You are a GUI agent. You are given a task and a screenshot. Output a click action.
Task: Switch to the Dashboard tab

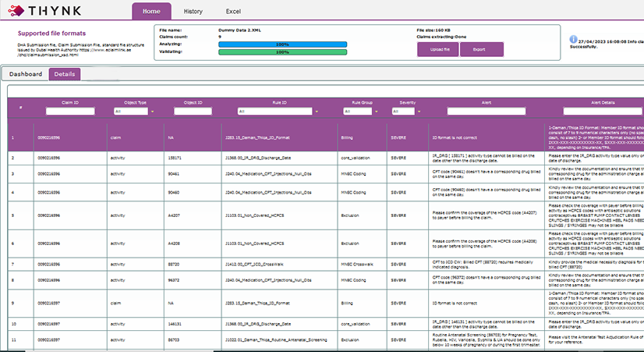[x=26, y=74]
